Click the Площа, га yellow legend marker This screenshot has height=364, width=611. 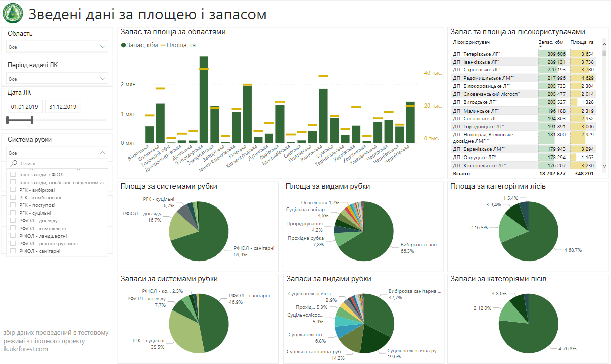[x=163, y=45]
